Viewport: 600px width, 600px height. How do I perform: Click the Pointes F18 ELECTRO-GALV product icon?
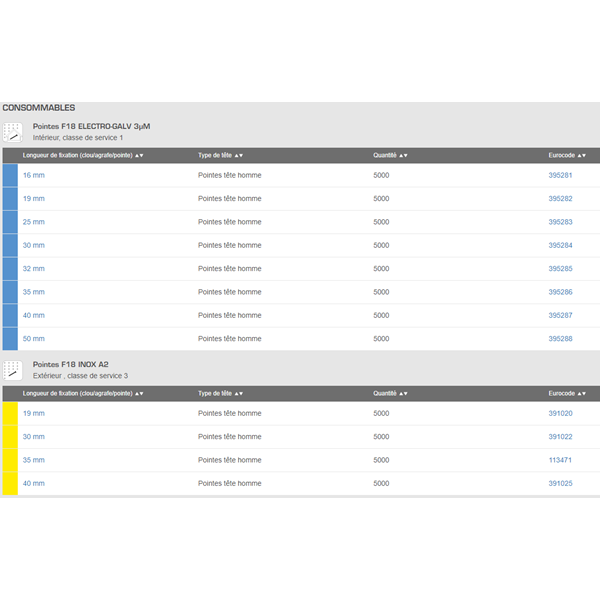(x=12, y=132)
